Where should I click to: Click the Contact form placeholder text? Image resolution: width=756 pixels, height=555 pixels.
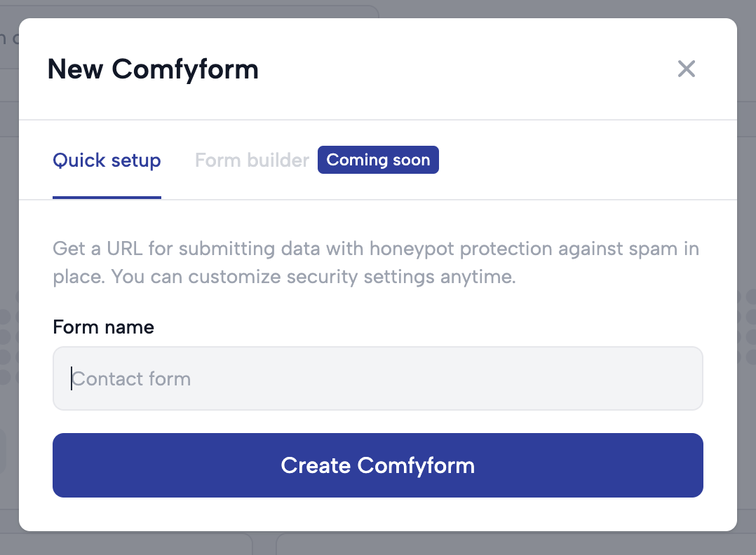pyautogui.click(x=131, y=379)
